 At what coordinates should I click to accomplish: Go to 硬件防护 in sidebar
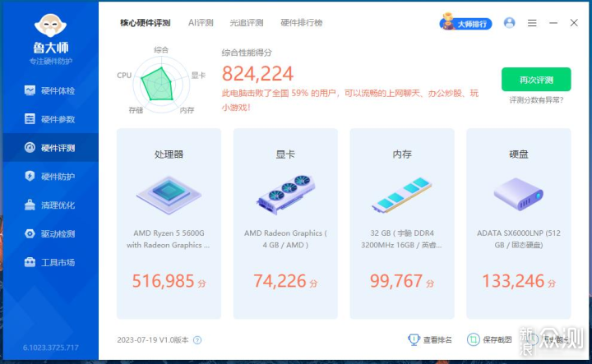click(x=50, y=177)
